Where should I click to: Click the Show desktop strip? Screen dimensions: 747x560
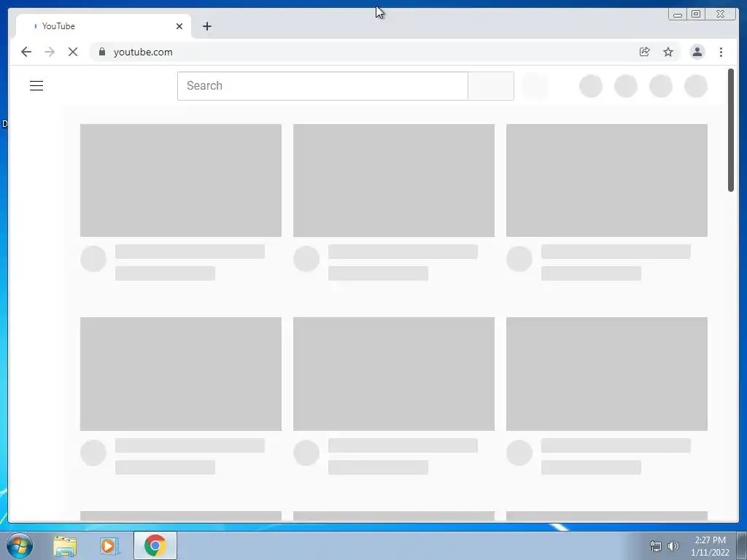click(742, 545)
